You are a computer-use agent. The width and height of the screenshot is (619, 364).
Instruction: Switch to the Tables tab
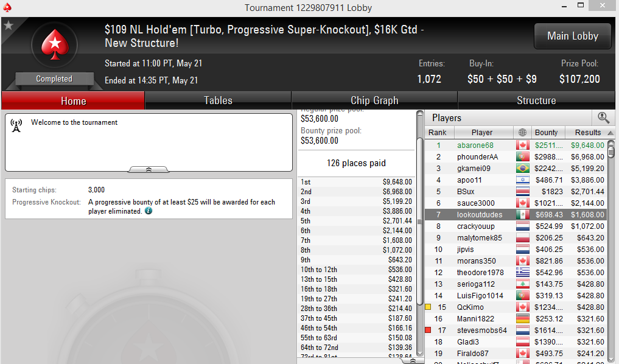(x=218, y=100)
